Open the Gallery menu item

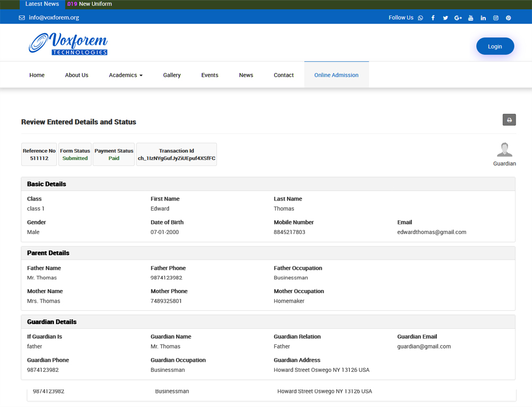click(x=172, y=75)
